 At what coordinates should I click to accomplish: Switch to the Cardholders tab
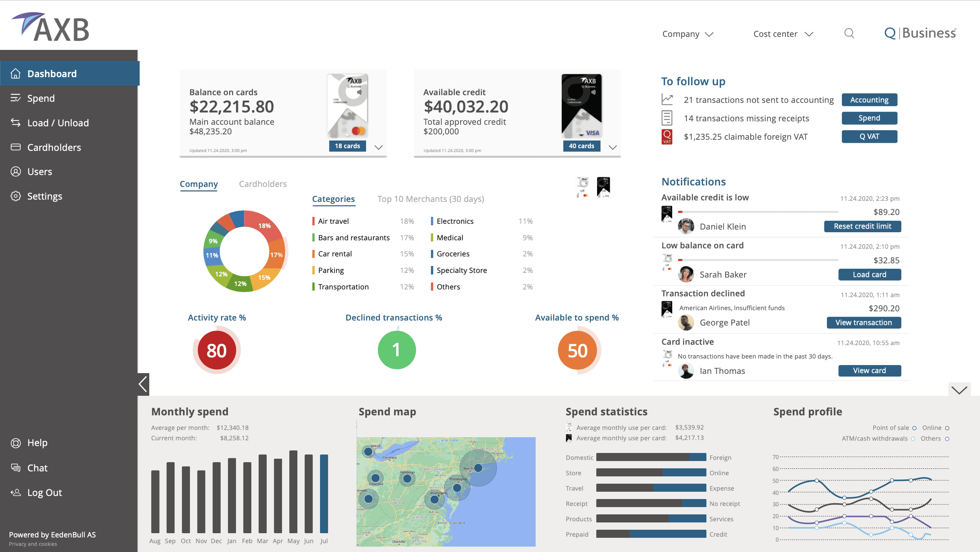pyautogui.click(x=263, y=184)
